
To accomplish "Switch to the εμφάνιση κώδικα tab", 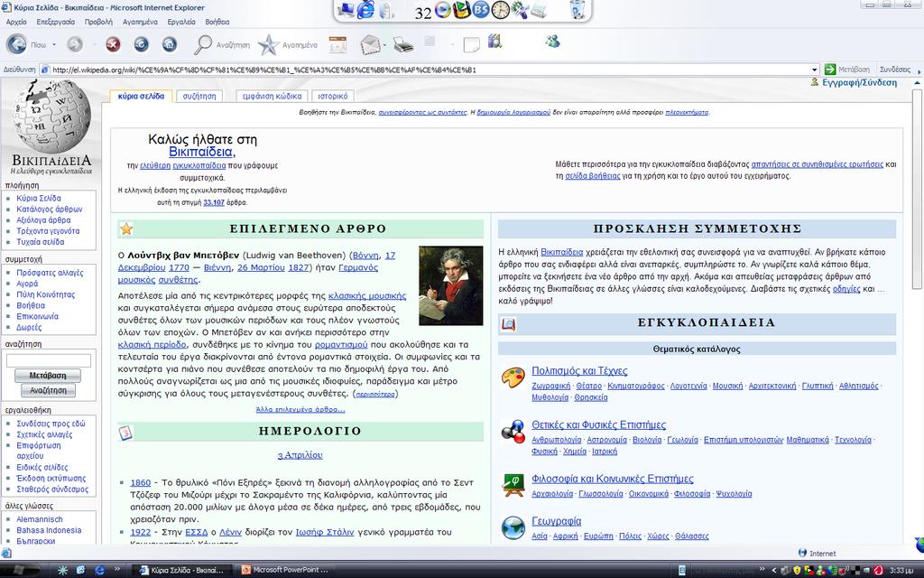I will click(x=272, y=96).
